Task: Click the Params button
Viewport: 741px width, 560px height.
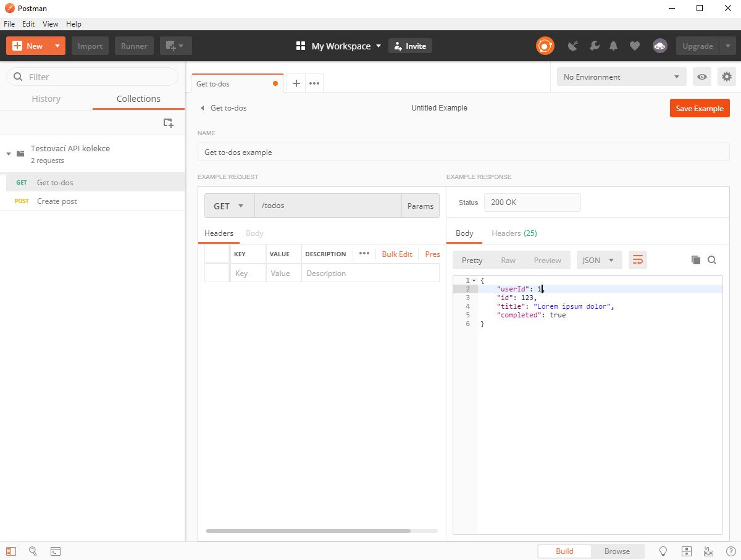Action: coord(421,206)
